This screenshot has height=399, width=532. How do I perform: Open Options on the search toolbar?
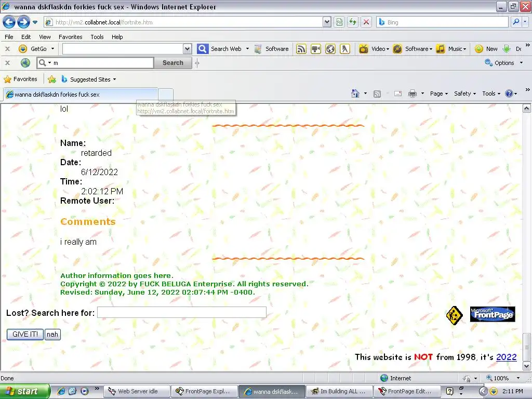click(503, 63)
